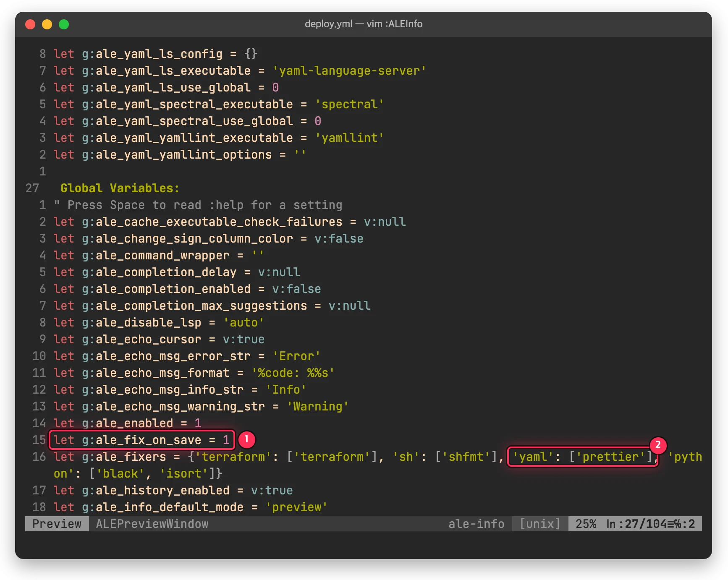The height and width of the screenshot is (580, 728).
Task: Click the 'yaml-language-server' string value
Action: [x=349, y=71]
